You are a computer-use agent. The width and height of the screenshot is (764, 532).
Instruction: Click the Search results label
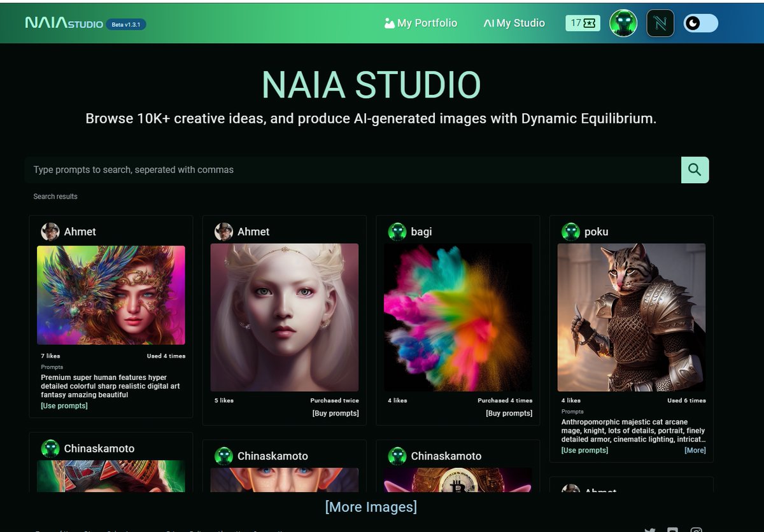tap(55, 197)
